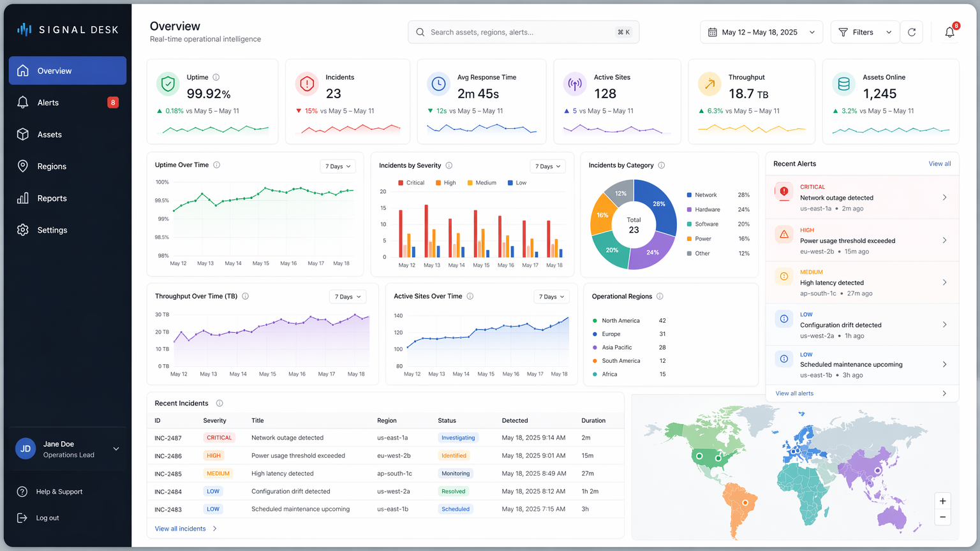Open the May 12 – May 18 date range dropdown
The height and width of the screenshot is (551, 980).
[761, 33]
